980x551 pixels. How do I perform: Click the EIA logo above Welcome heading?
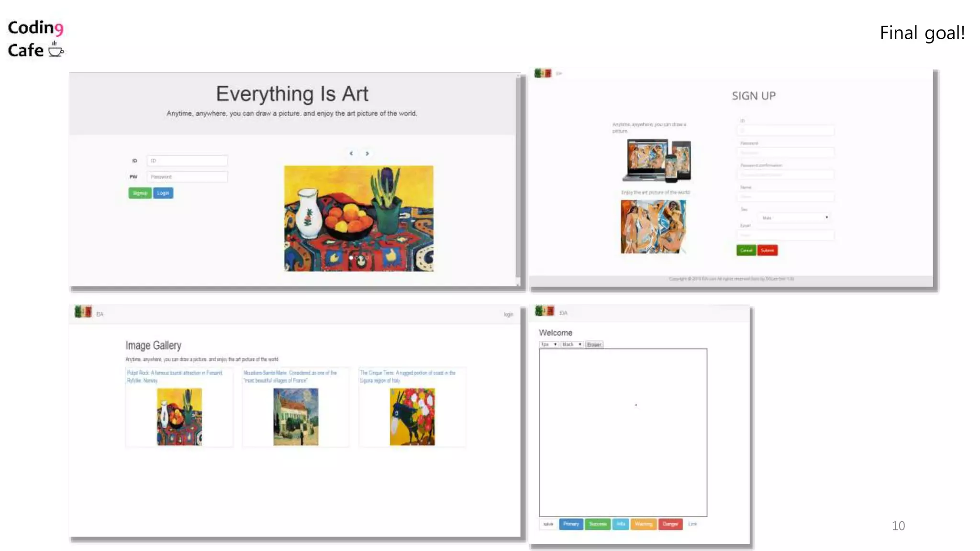pos(544,311)
